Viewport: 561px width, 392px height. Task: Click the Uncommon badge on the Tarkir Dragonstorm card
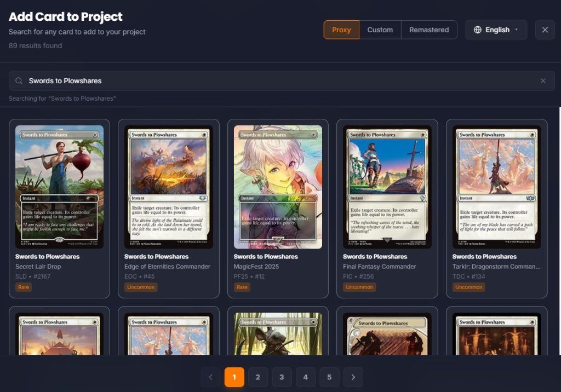click(x=468, y=287)
